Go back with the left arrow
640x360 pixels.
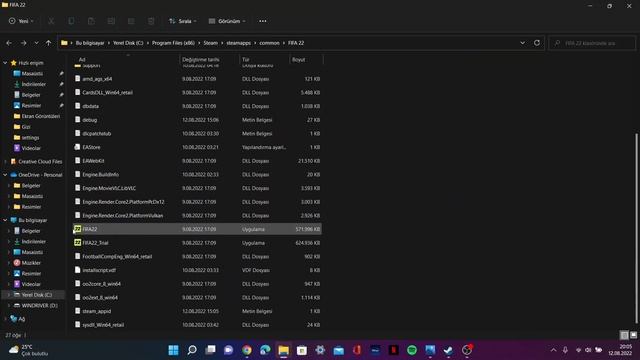click(x=9, y=43)
